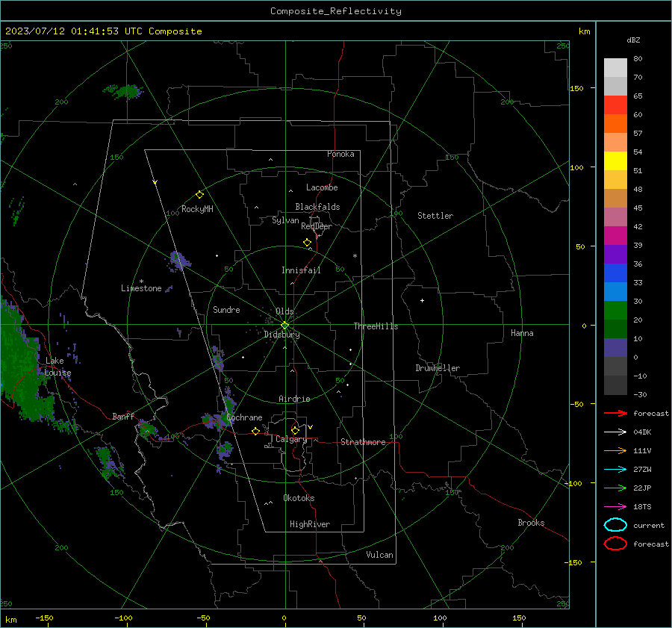Click the Limestone label on map
This screenshot has height=628, width=672.
[x=141, y=288]
